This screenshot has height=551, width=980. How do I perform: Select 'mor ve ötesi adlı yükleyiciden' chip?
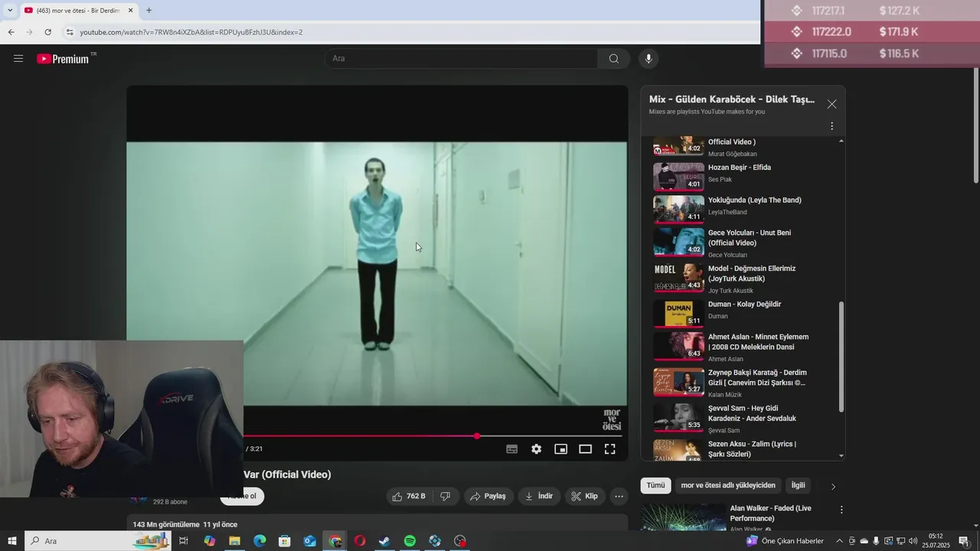[x=728, y=485]
